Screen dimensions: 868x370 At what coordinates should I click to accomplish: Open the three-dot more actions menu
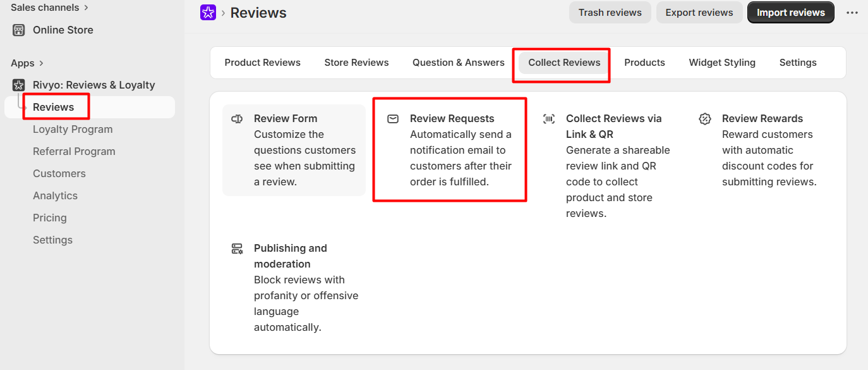tap(852, 13)
